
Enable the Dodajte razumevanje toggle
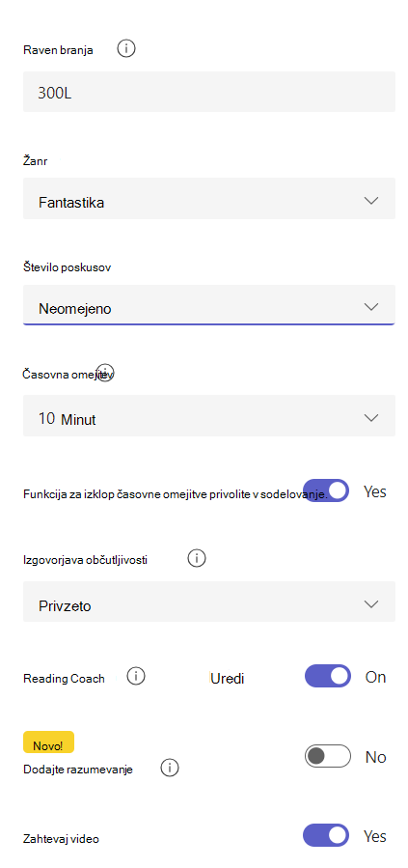point(328,756)
